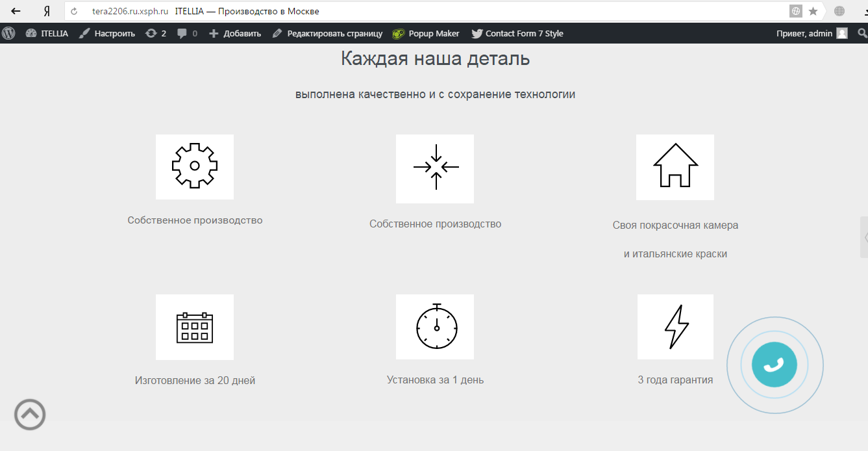Click Собственное производство text under gear icon
Screen dimensions: 868x451
coord(195,220)
